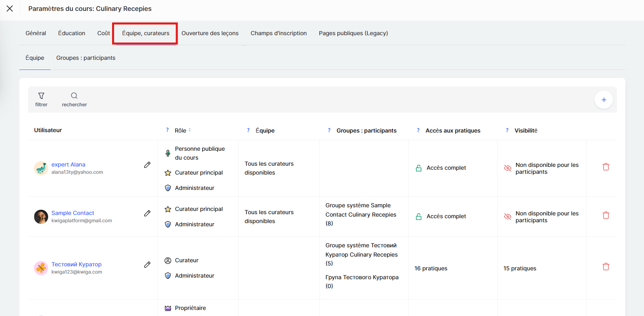The width and height of the screenshot is (644, 316).
Task: Click edit pencil for Тестовий Куратор
Action: (147, 265)
